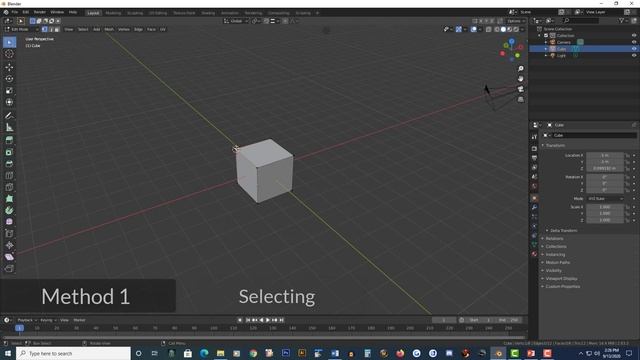
Task: Select the Rotate tool
Action: pos(9,79)
